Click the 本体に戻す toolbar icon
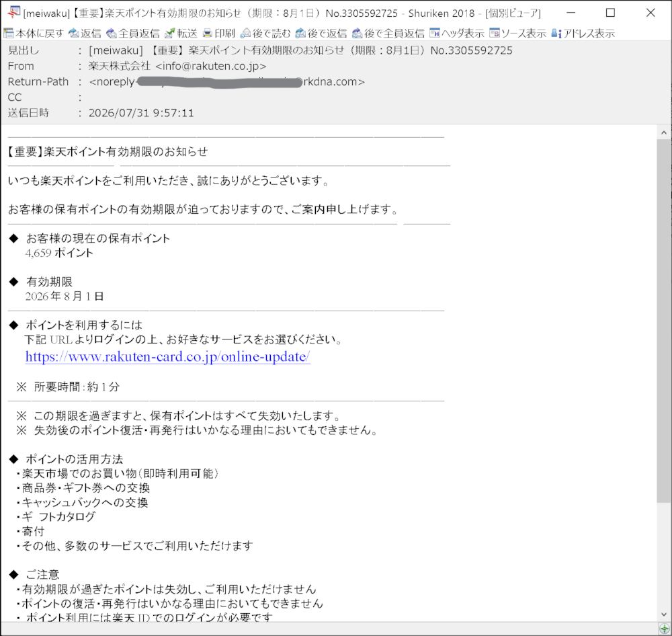 (x=9, y=33)
